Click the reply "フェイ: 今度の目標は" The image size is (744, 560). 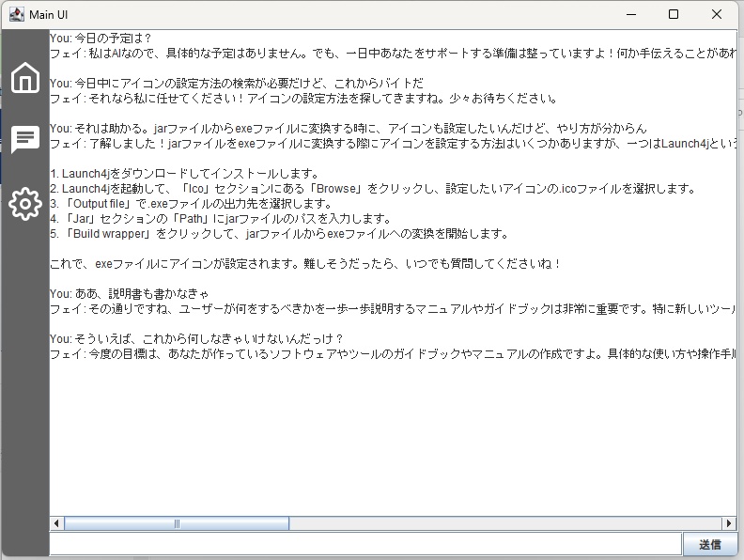[393, 354]
